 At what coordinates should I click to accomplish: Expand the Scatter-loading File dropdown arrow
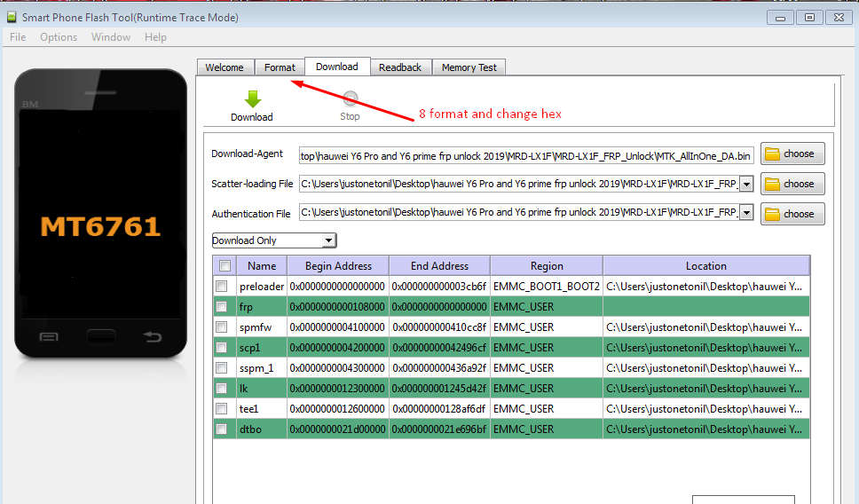[x=746, y=184]
